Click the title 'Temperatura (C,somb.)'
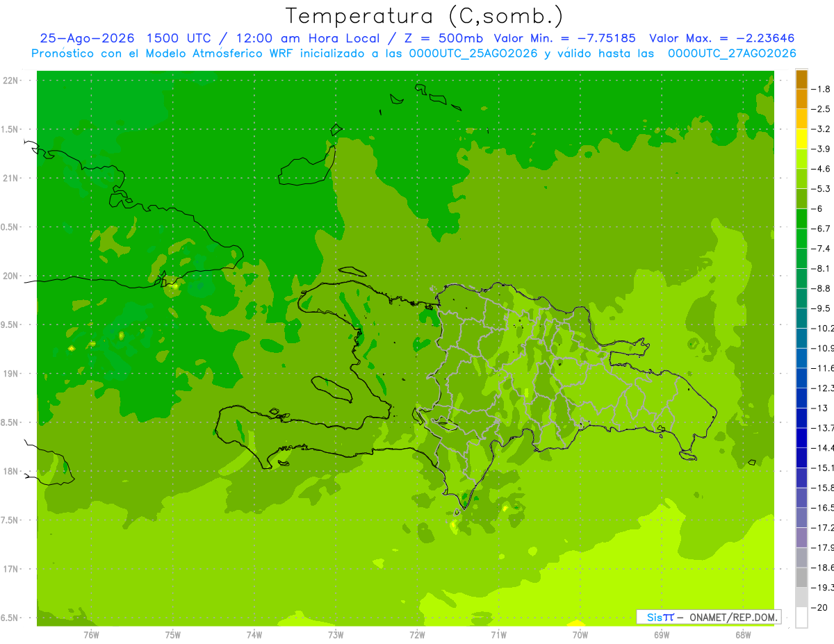This screenshot has width=834, height=644. tap(424, 16)
